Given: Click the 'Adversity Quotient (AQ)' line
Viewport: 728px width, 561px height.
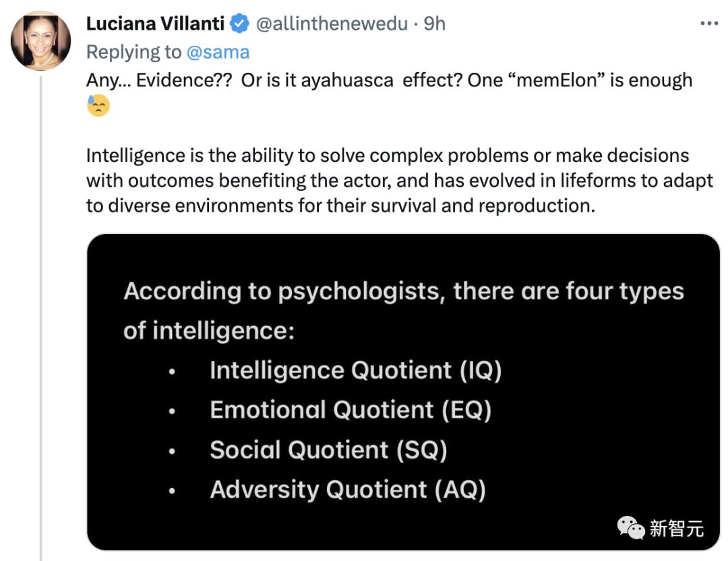Looking at the screenshot, I should [348, 490].
